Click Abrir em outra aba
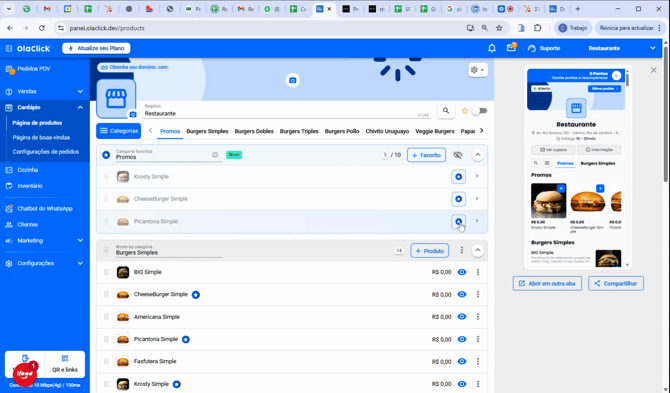 (x=547, y=283)
